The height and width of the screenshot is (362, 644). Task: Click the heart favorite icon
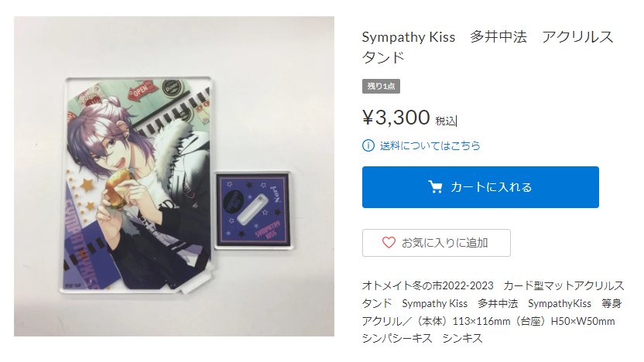pos(389,243)
